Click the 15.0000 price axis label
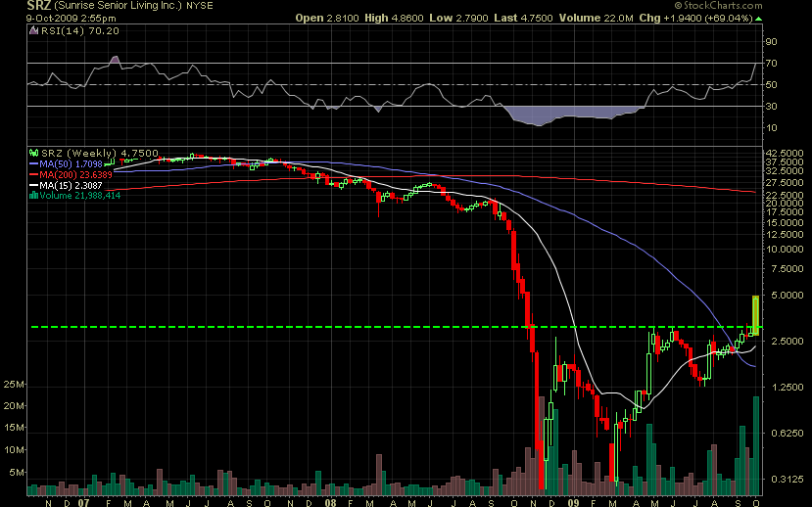812x507 pixels. coord(785,223)
